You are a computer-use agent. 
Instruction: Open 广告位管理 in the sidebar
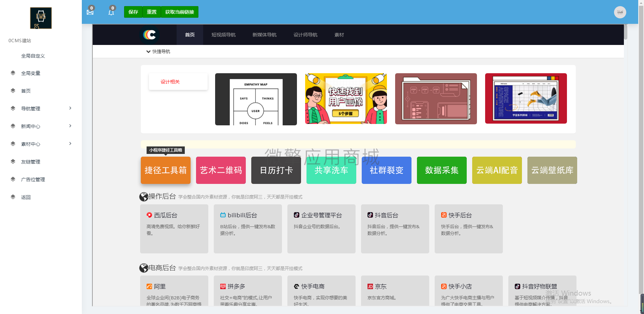33,179
